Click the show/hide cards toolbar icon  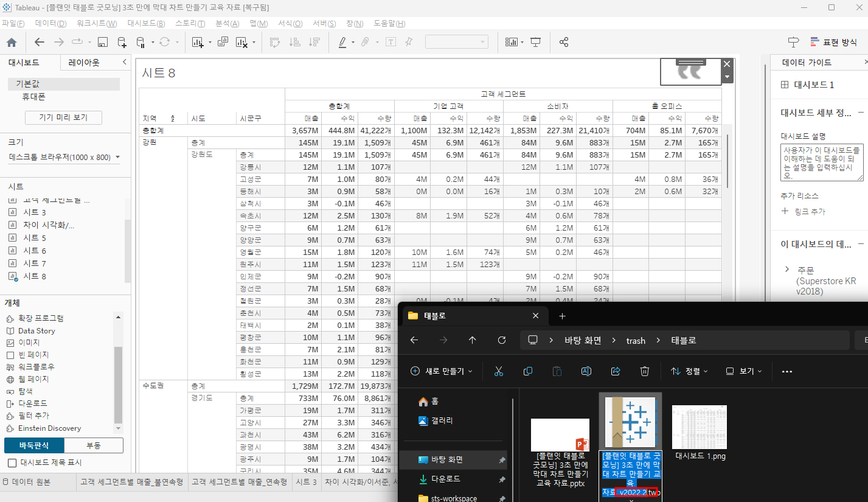(x=511, y=42)
